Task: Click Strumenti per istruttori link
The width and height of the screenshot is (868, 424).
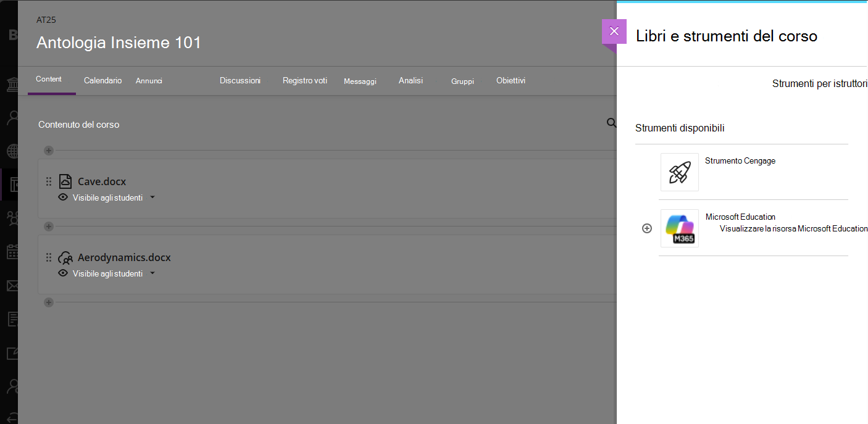Action: 820,83
